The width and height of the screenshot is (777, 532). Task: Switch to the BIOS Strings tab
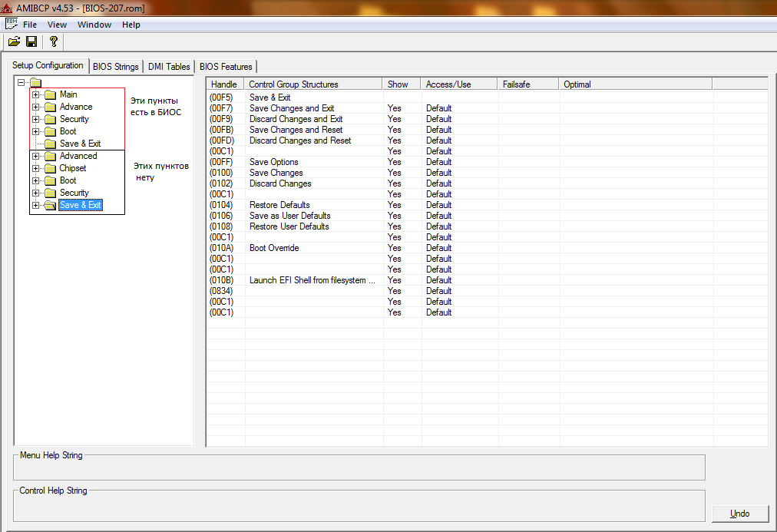point(115,67)
